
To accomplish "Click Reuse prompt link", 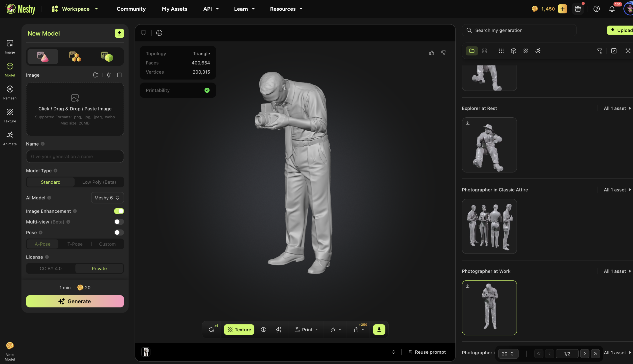I will click(x=427, y=352).
